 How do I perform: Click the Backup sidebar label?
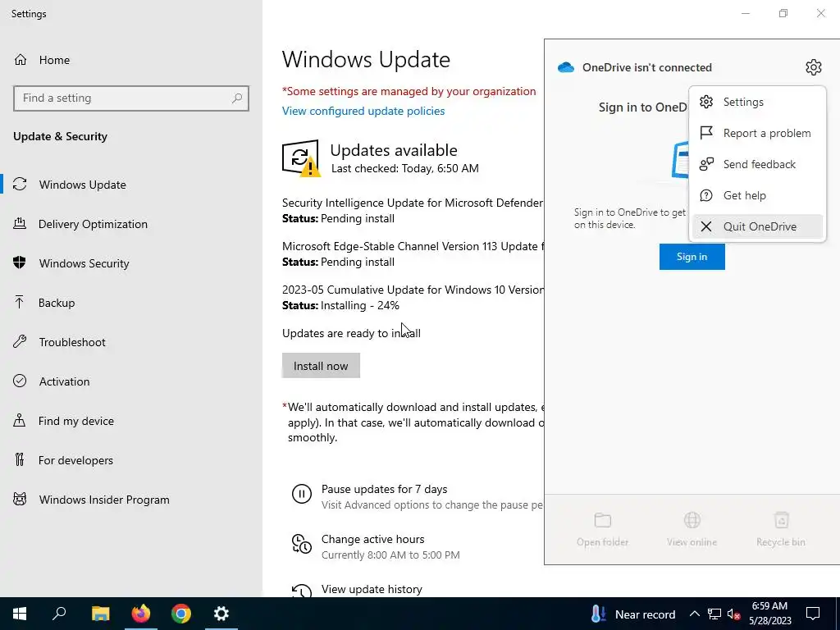click(x=57, y=303)
